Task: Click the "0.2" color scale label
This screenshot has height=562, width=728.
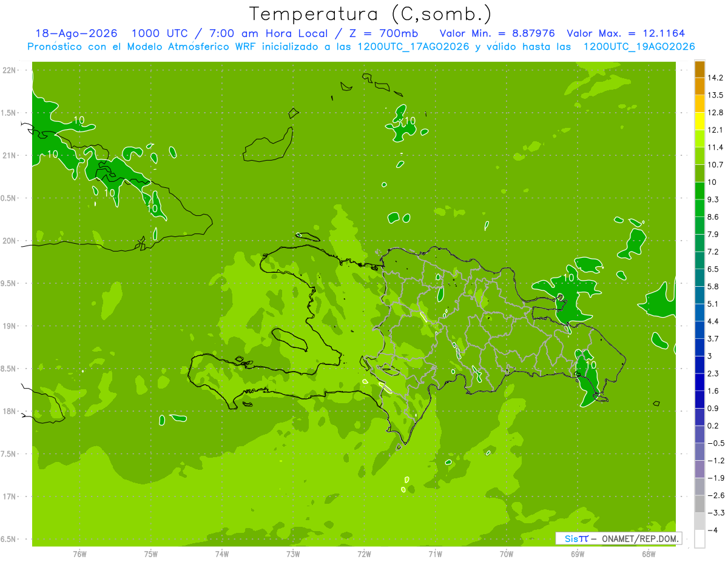Action: 713,426
